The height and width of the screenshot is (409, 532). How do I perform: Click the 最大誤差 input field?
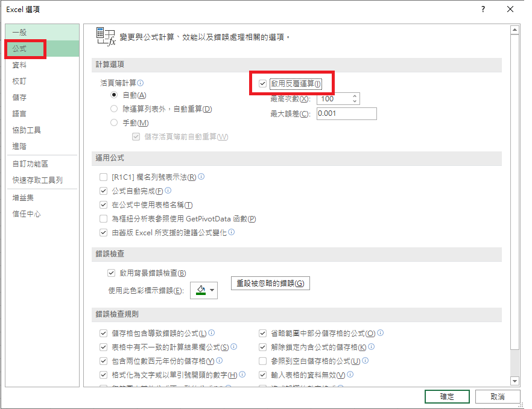(x=346, y=113)
